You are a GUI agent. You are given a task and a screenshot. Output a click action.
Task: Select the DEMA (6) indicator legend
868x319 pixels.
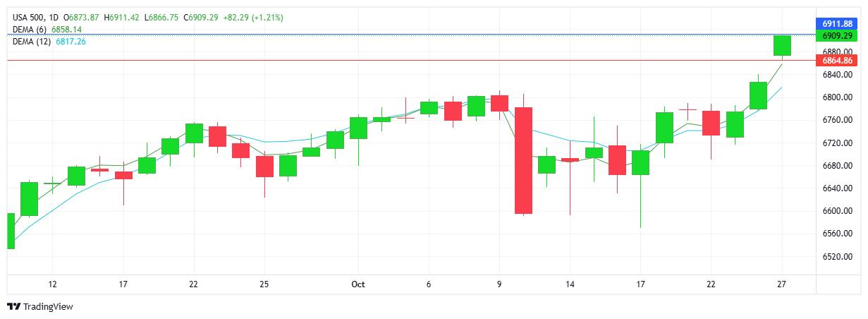coord(30,30)
